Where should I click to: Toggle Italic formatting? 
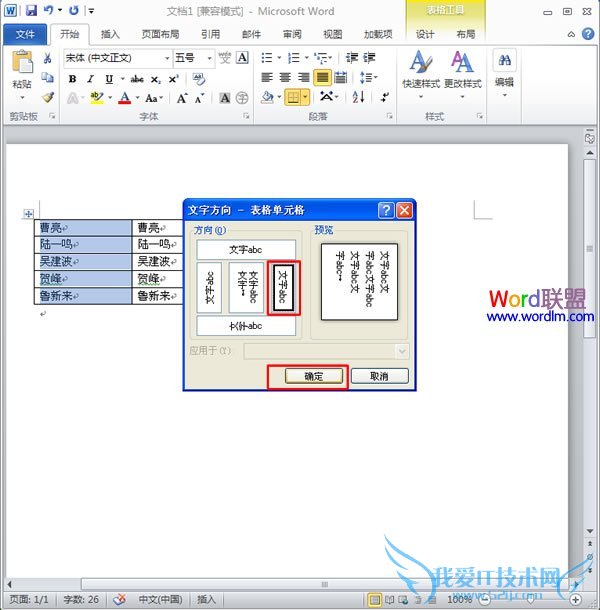point(90,79)
